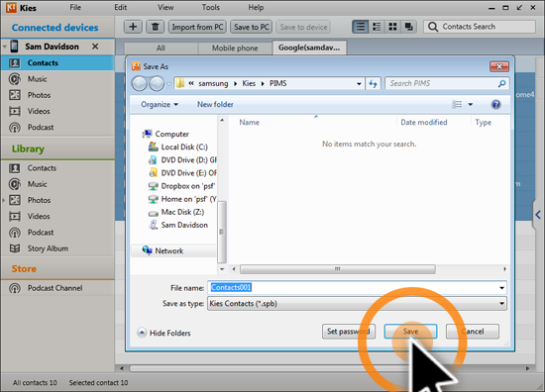Disconnect Sam Davidson device with X
The height and width of the screenshot is (392, 545).
(95, 47)
